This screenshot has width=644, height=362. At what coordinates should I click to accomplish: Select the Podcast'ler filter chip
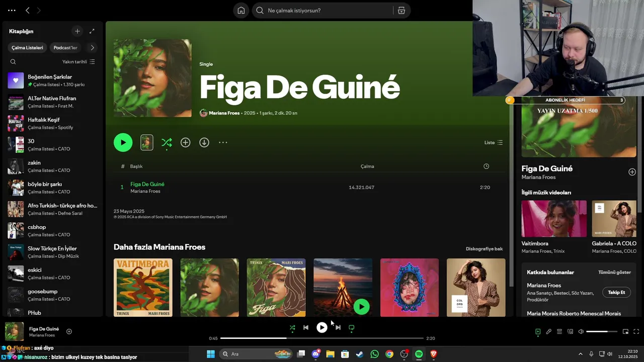click(x=65, y=48)
